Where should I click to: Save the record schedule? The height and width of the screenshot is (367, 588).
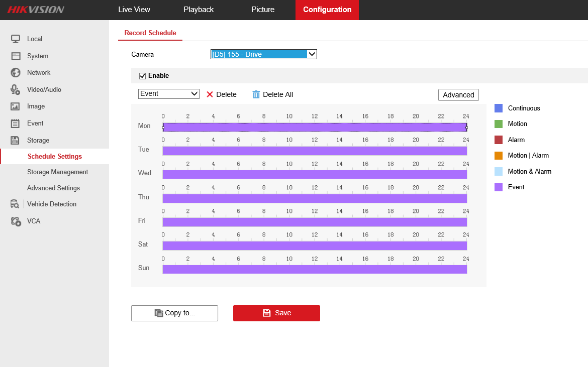(x=276, y=313)
